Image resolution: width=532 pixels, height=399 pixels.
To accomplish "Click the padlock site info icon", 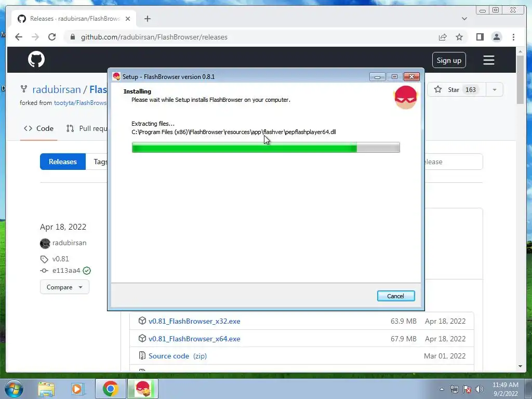I will coord(72,37).
